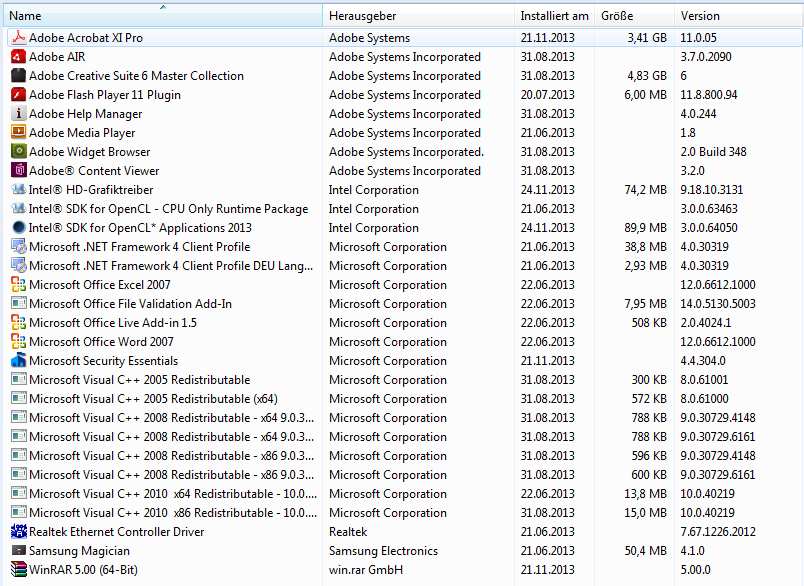The height and width of the screenshot is (586, 804).
Task: Click version 11.8.800.94
Action: [x=709, y=94]
